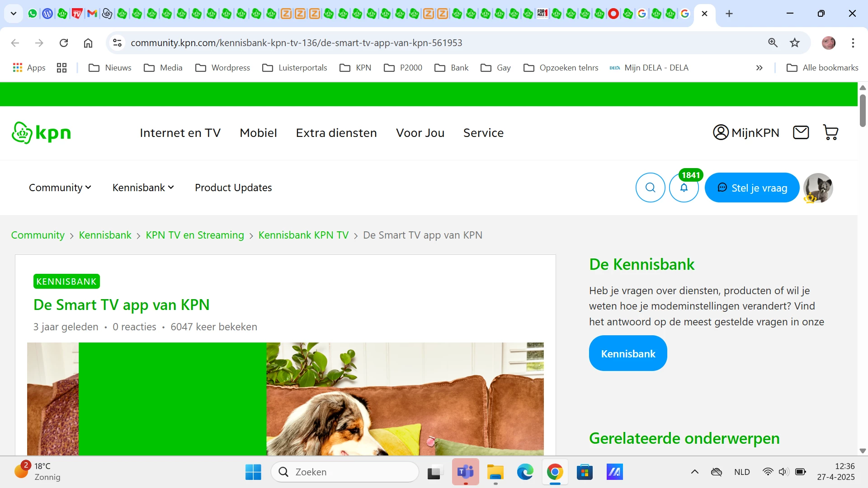Screen dimensions: 868x488
Task: Open the KPN shopping cart icon
Action: coord(830,132)
